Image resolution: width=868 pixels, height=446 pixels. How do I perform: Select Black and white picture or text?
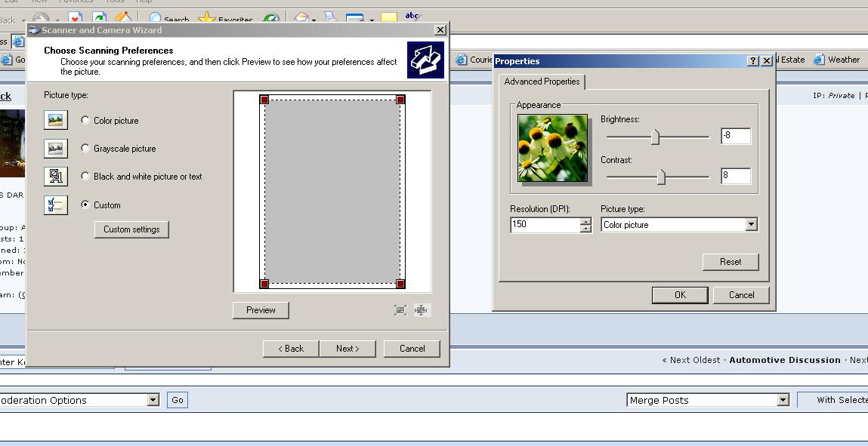85,177
